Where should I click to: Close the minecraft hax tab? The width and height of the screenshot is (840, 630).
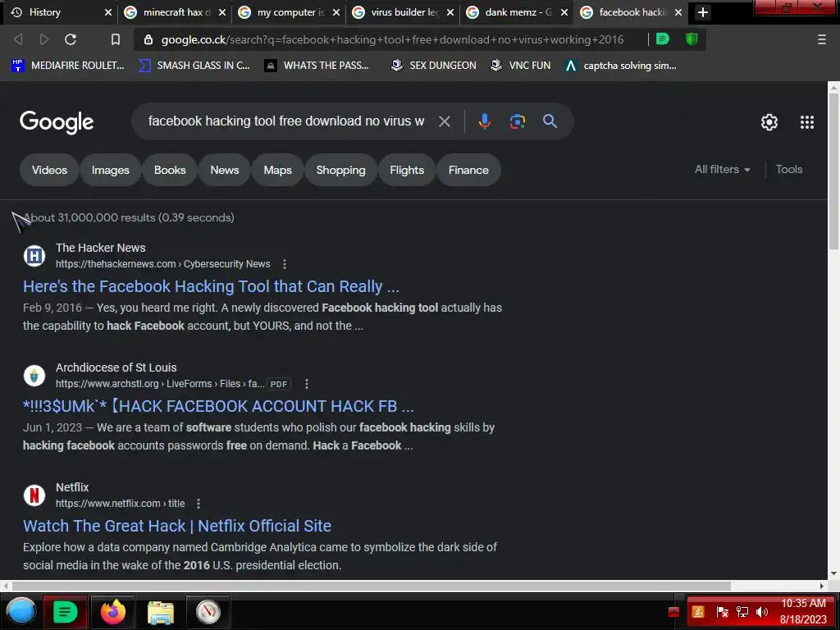221,12
